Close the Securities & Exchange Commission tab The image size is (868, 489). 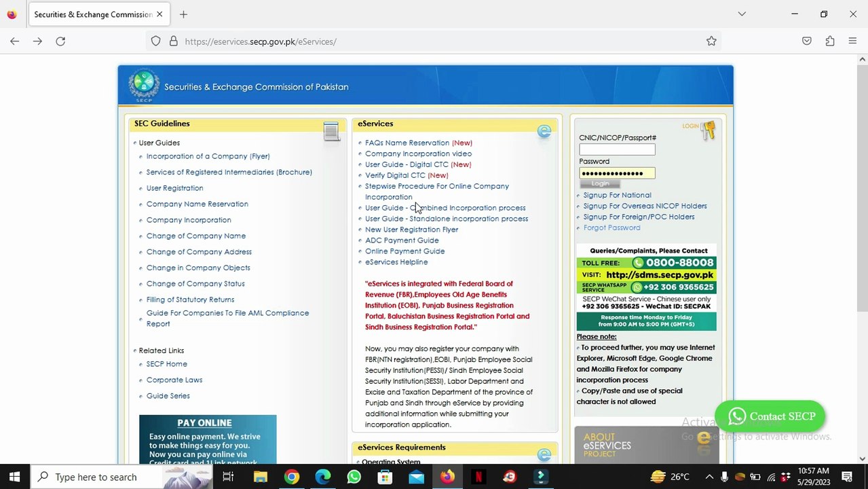(159, 14)
